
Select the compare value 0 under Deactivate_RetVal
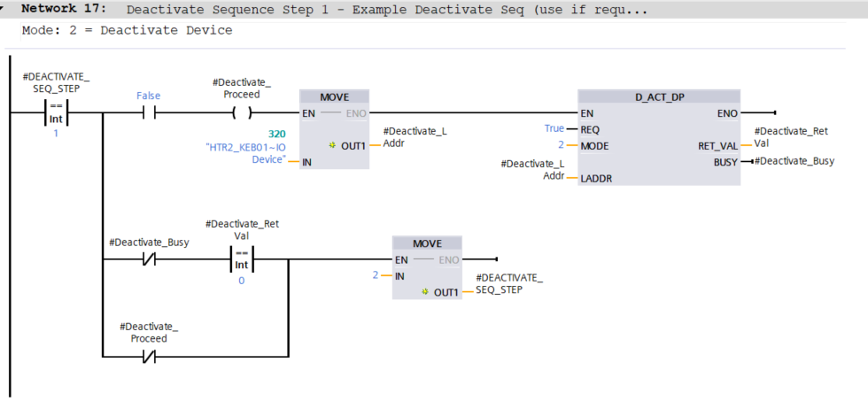click(241, 281)
